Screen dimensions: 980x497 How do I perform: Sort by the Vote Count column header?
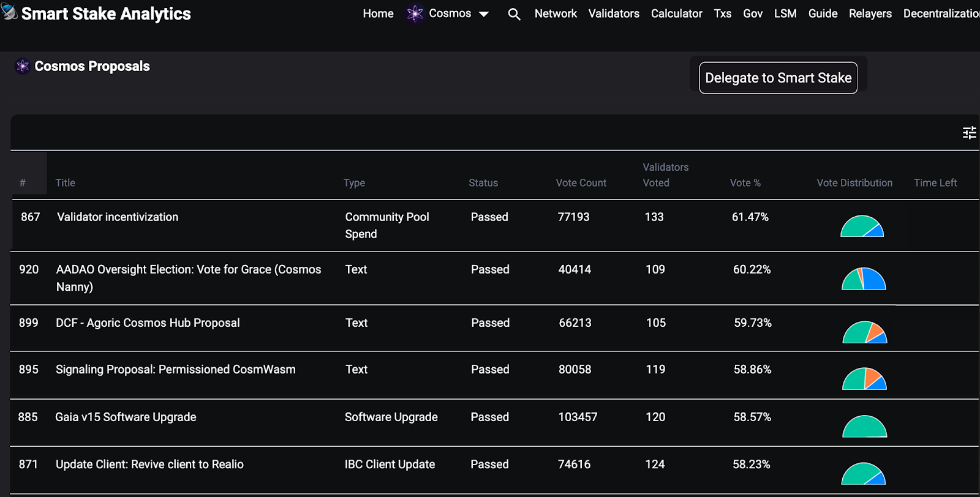[x=581, y=183]
